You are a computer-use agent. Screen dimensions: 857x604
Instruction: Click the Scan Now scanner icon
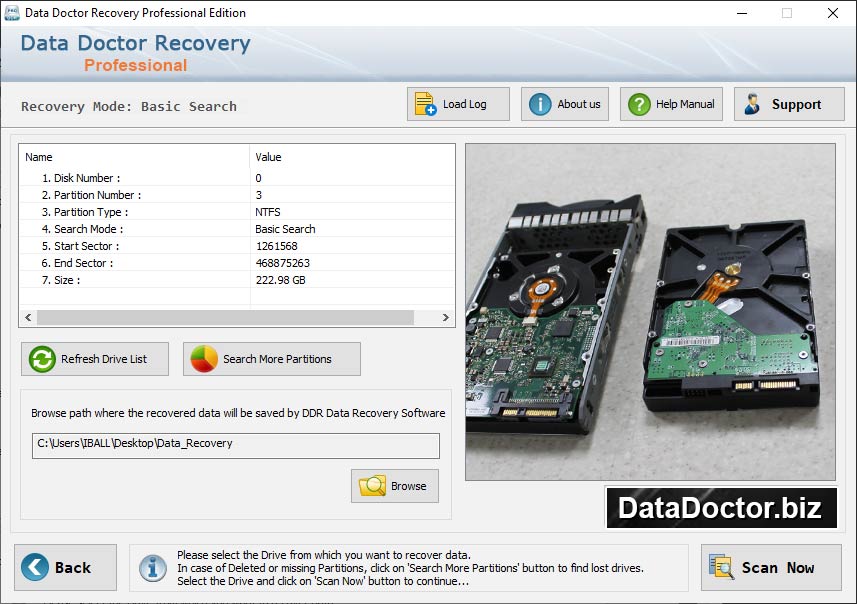(722, 567)
